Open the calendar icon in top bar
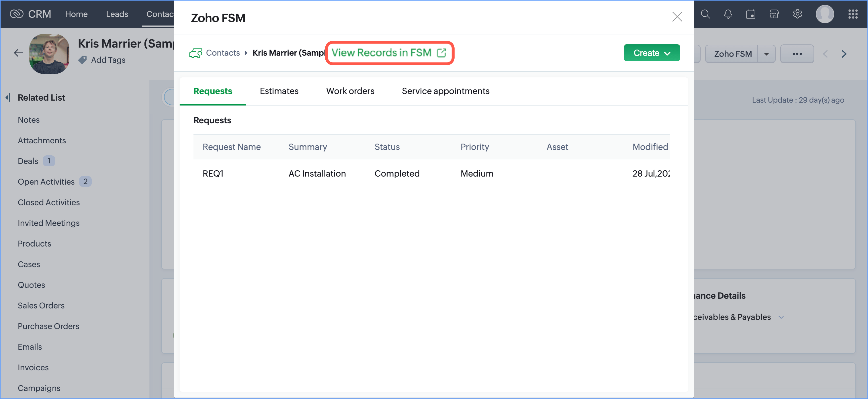868x399 pixels. pos(750,14)
